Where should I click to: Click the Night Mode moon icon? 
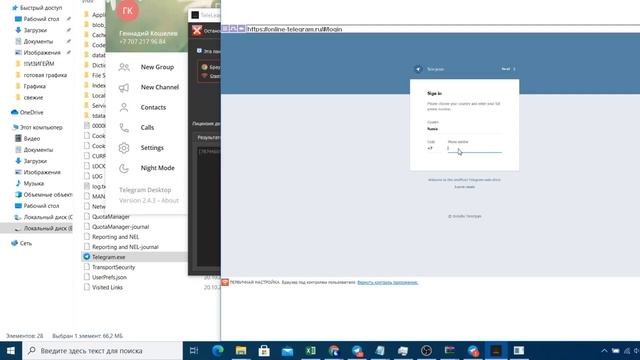pos(124,168)
